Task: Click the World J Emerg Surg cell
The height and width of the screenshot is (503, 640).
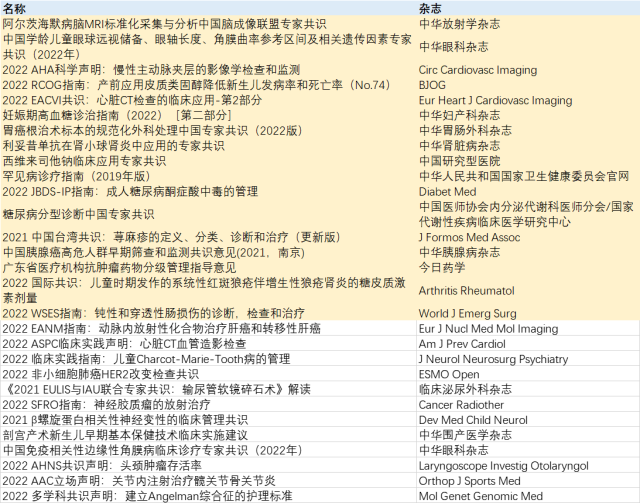Action: pyautogui.click(x=528, y=313)
